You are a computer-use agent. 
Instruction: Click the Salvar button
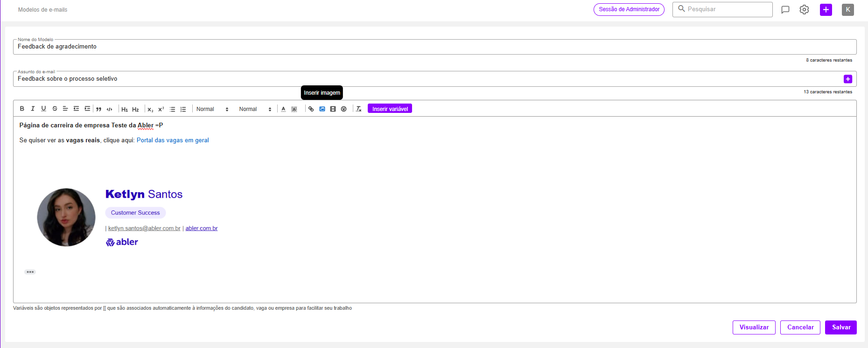840,327
